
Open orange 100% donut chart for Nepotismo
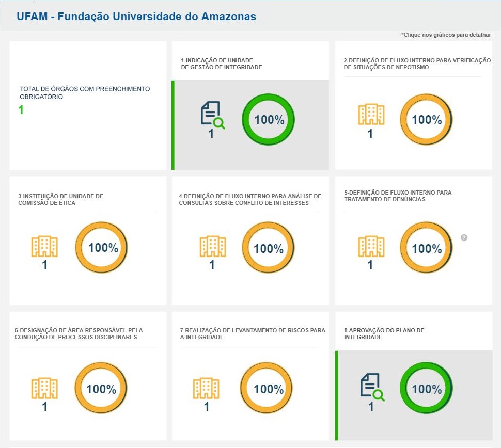426,119
